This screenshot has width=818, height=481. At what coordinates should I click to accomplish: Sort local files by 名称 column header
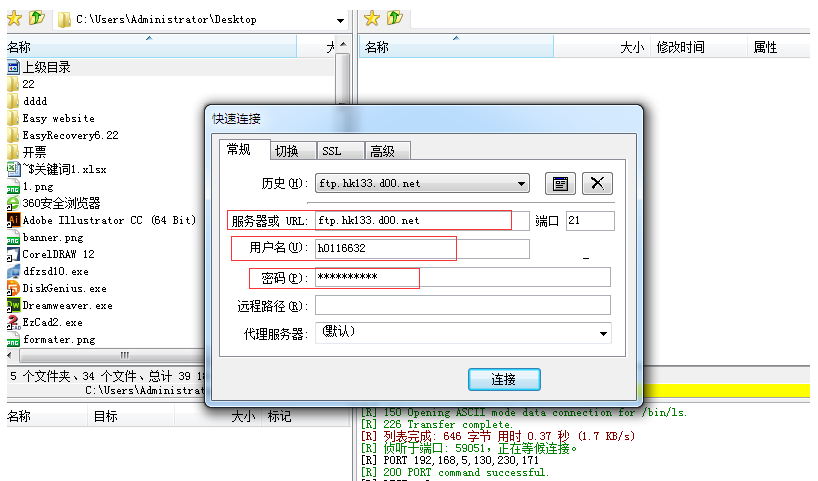pos(151,47)
